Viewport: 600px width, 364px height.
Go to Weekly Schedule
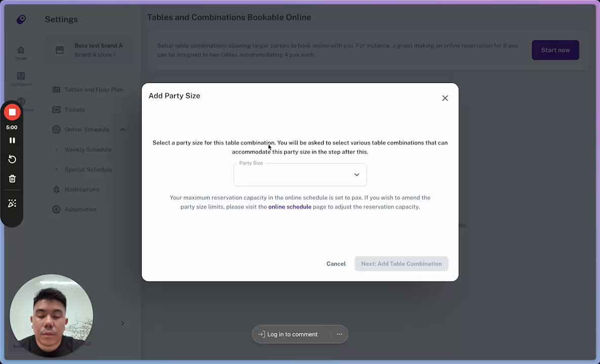tap(88, 150)
